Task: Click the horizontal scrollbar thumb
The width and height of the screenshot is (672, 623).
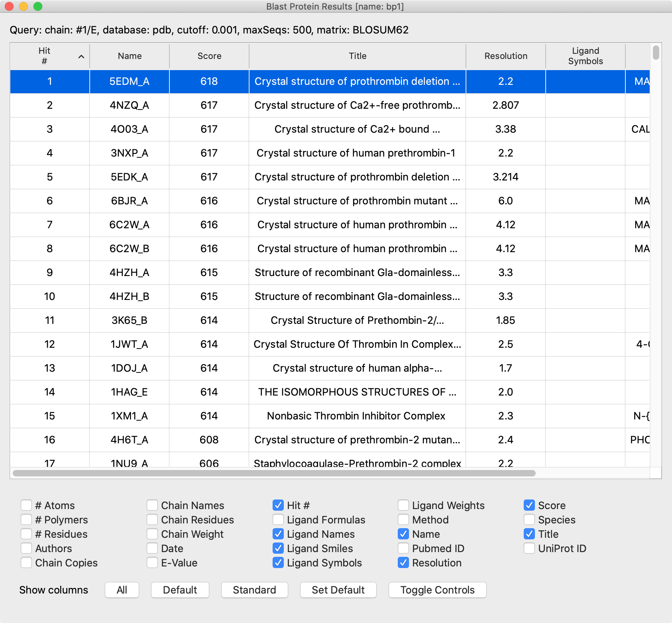Action: point(274,473)
